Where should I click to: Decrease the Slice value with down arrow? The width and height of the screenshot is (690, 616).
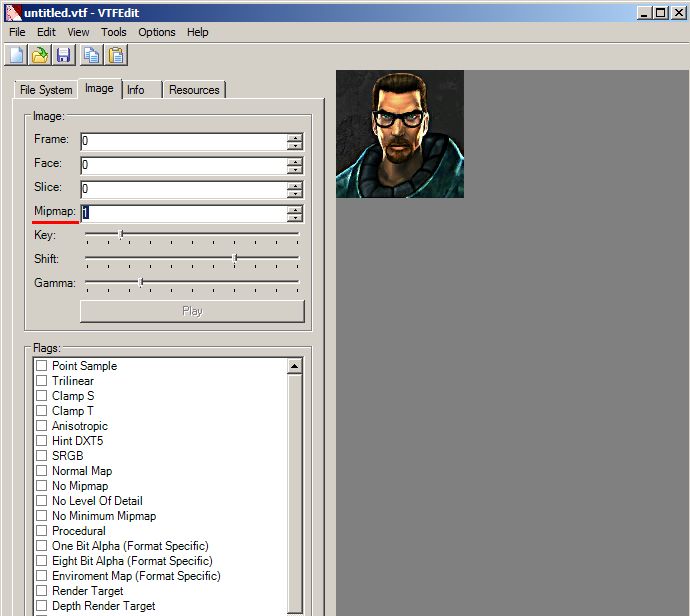[x=295, y=193]
